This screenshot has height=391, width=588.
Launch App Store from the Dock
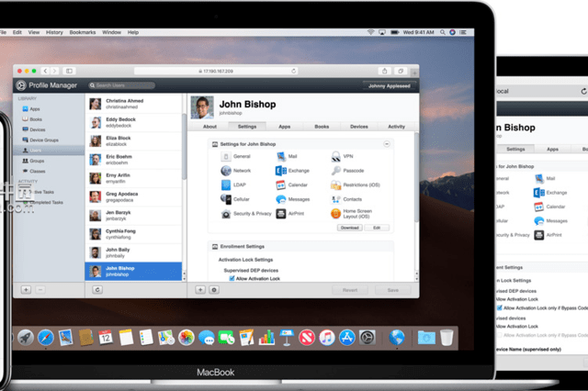pyautogui.click(x=347, y=338)
